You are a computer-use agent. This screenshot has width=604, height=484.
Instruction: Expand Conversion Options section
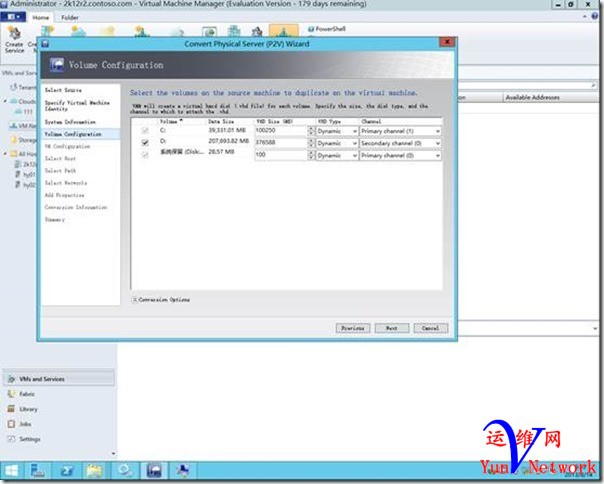tap(161, 299)
